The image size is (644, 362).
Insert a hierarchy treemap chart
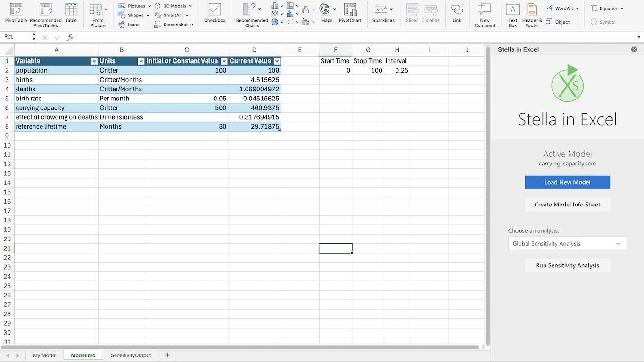pos(290,6)
